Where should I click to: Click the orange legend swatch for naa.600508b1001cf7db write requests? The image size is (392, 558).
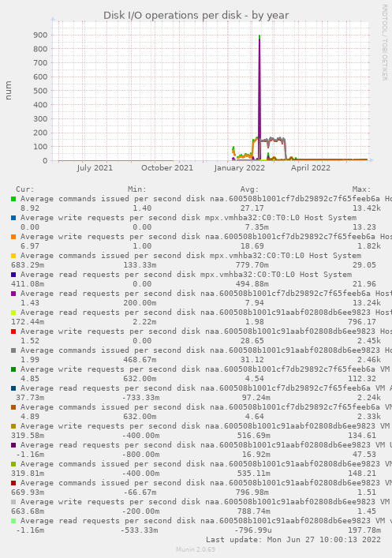click(13, 237)
